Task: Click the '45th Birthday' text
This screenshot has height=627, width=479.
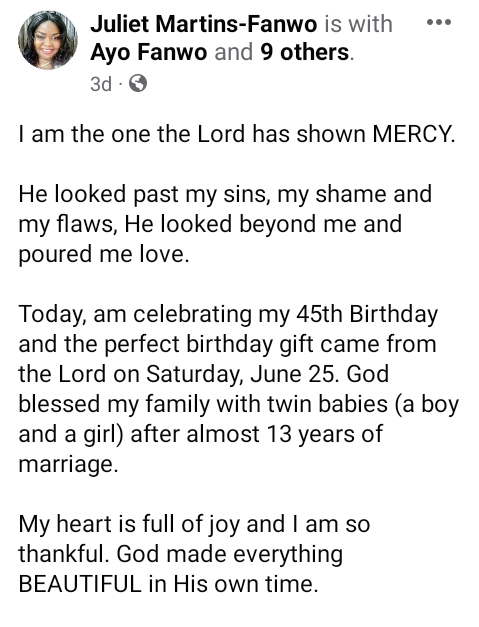Action: (x=367, y=314)
